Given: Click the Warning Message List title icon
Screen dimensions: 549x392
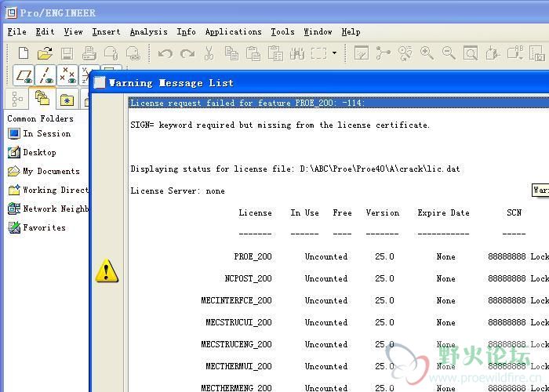Looking at the screenshot, I should [100, 82].
